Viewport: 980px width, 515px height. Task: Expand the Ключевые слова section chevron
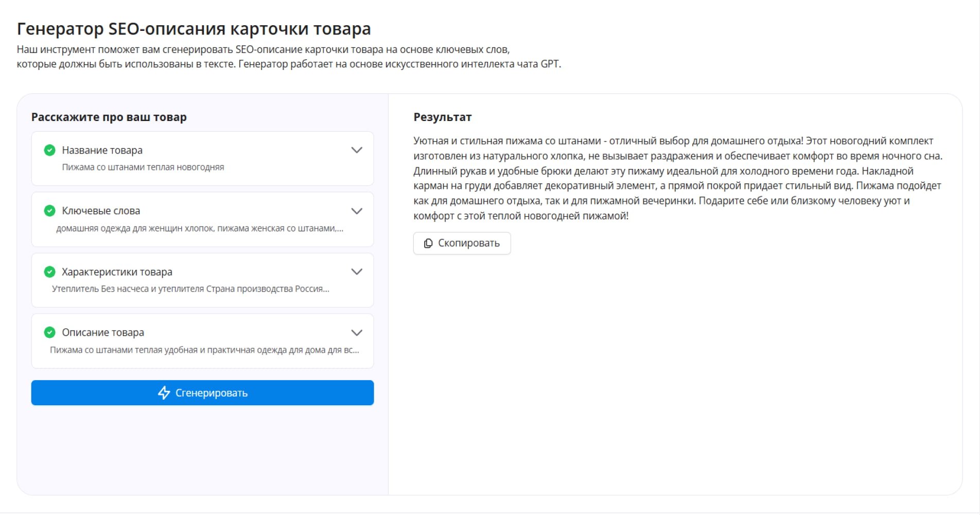pos(357,211)
